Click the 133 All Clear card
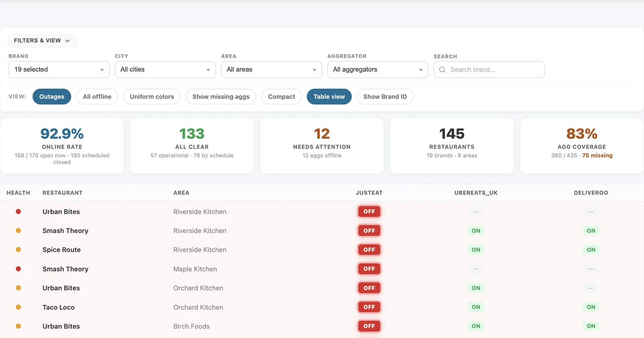This screenshot has width=644, height=338. point(192,146)
